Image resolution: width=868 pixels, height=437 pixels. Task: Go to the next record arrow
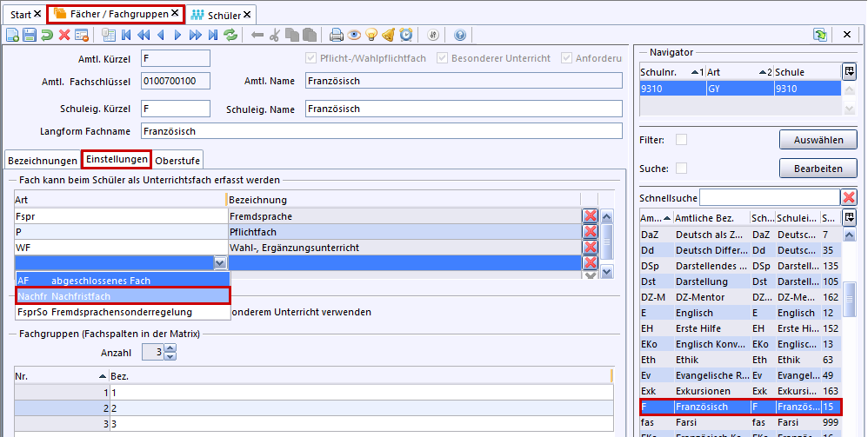point(178,35)
